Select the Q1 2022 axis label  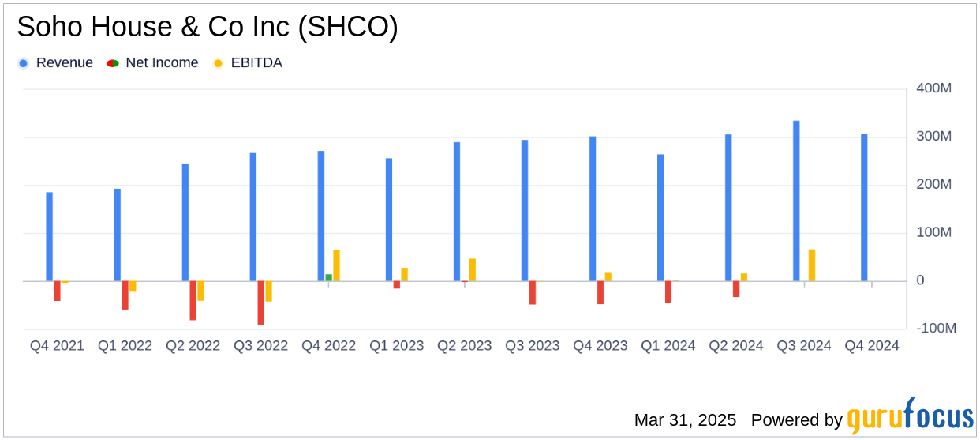125,346
